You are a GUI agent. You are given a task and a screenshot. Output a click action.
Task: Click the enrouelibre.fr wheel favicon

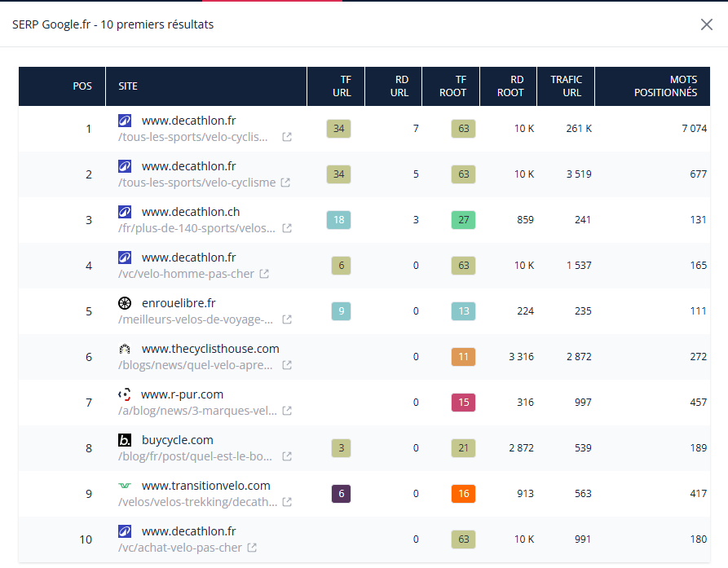point(125,303)
